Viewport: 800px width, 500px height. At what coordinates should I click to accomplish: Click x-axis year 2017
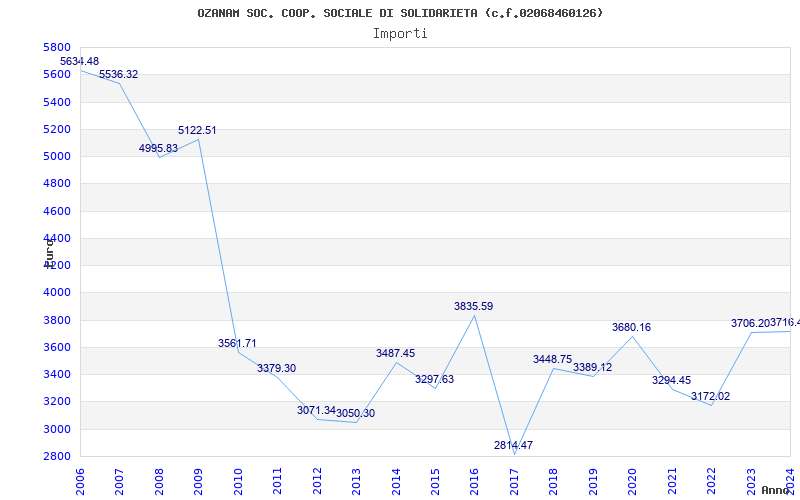point(514,481)
